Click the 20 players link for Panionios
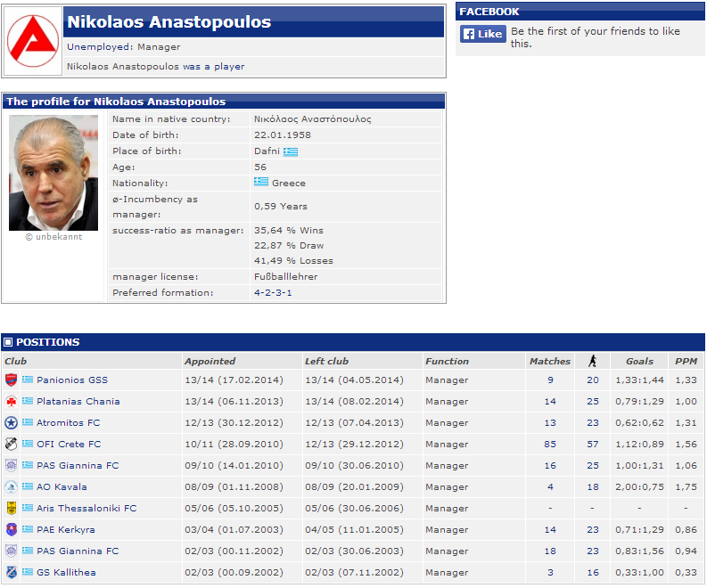Viewport: 707px width, 588px height. 593,380
